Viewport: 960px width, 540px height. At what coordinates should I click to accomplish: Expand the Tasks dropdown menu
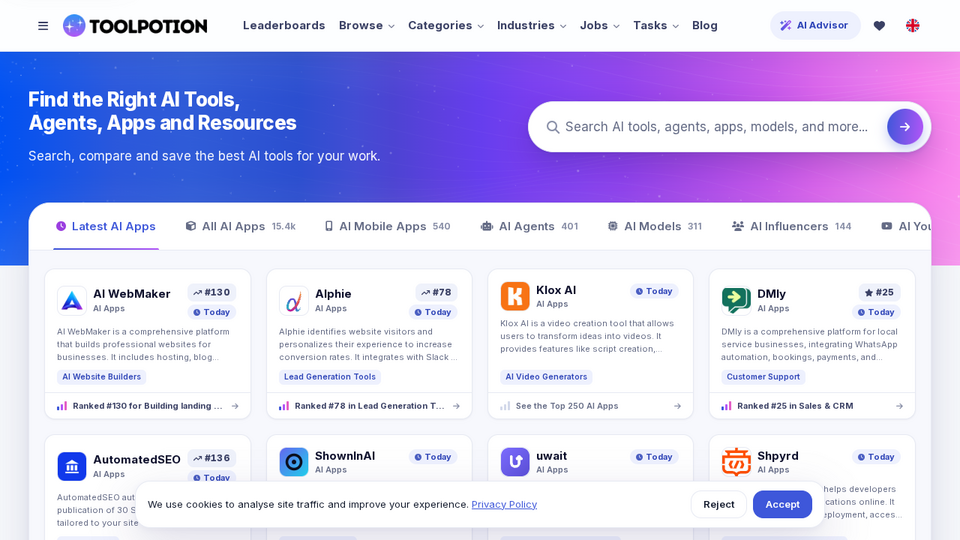pyautogui.click(x=656, y=26)
